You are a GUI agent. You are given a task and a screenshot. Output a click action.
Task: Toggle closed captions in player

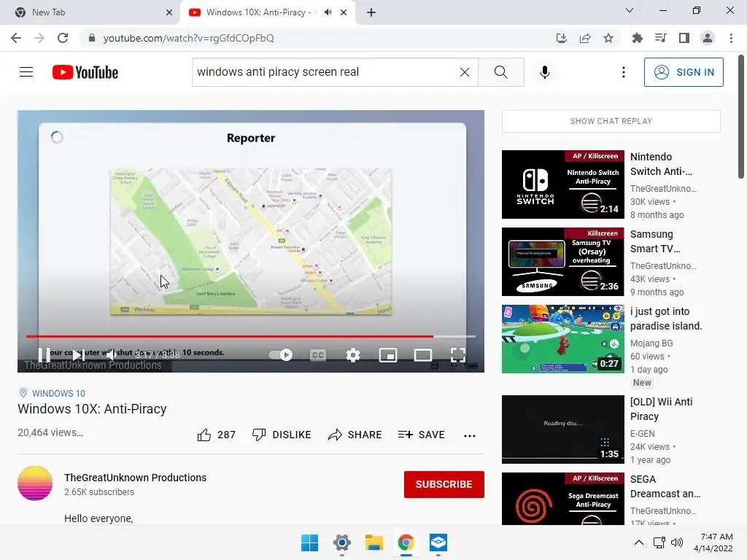[318, 355]
